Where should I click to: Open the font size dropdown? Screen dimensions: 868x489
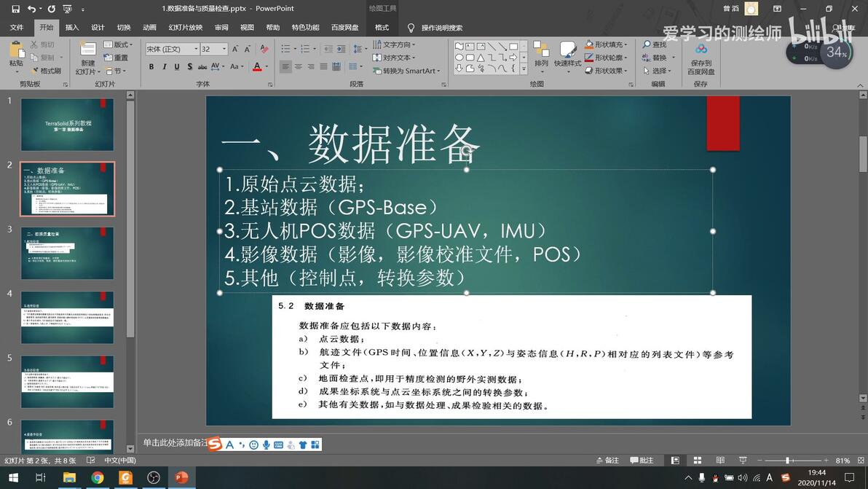pyautogui.click(x=224, y=50)
